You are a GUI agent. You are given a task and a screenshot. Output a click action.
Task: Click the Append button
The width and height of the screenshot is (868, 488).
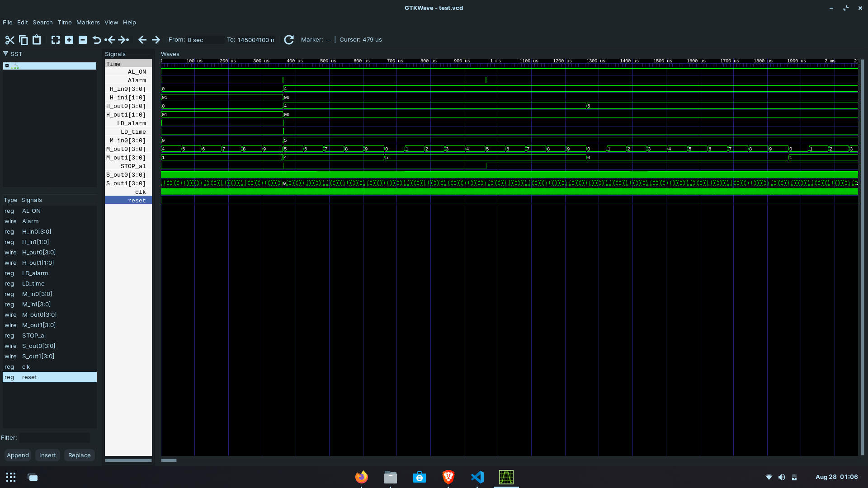click(18, 455)
